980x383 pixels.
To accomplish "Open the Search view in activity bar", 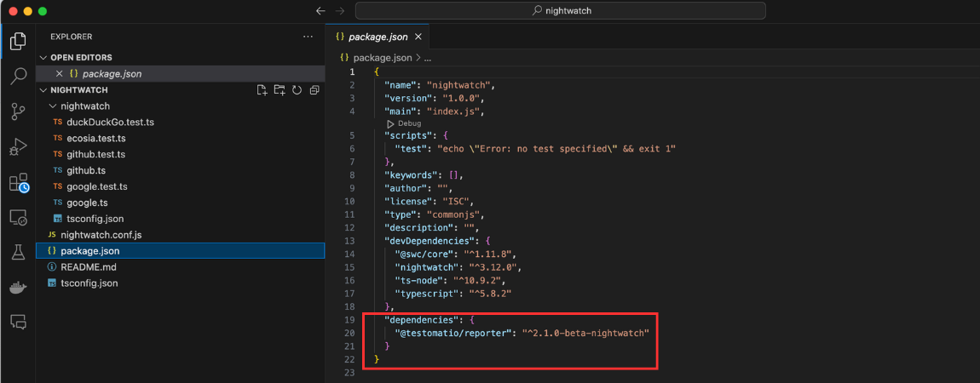I will coord(18,77).
